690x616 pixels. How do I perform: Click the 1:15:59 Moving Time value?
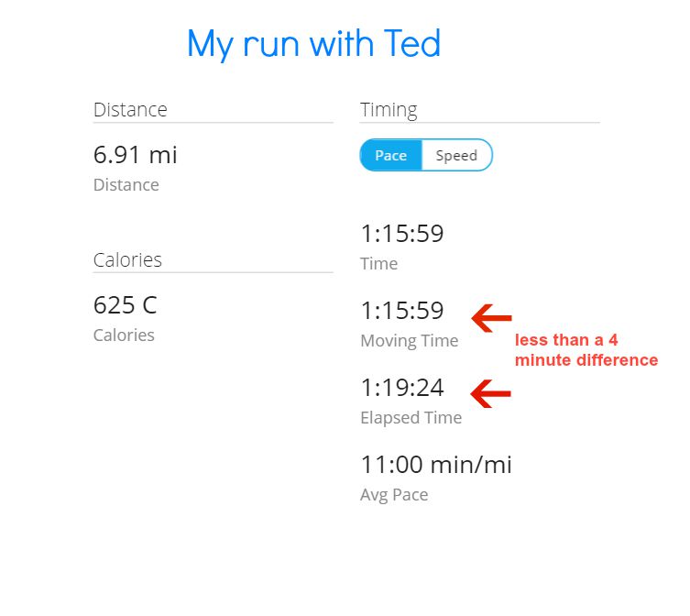click(401, 311)
